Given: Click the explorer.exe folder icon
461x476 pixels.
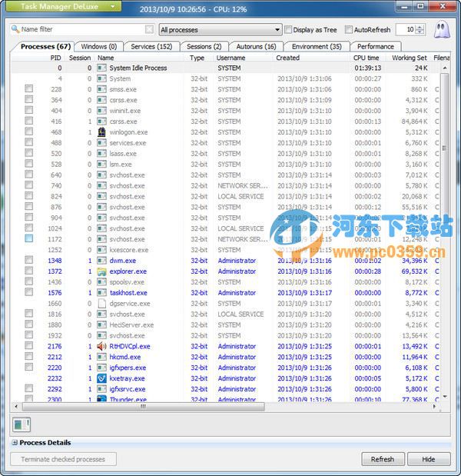Looking at the screenshot, I should [x=101, y=271].
